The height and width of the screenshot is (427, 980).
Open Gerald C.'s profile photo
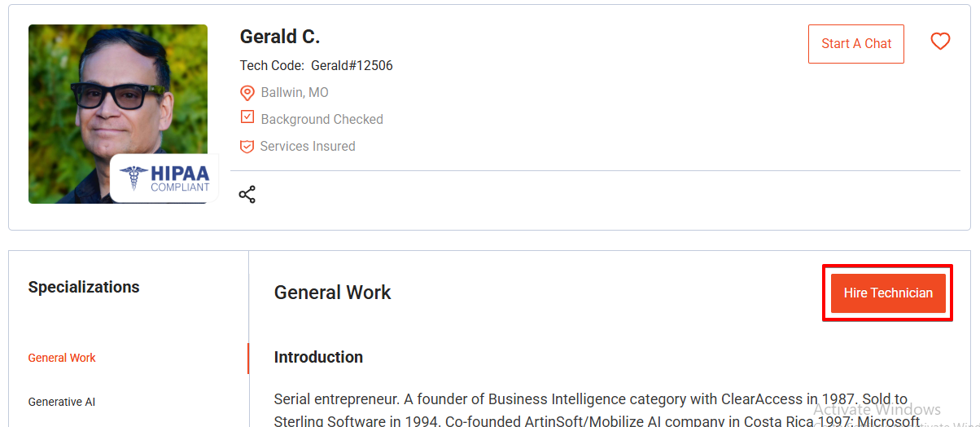tap(118, 114)
